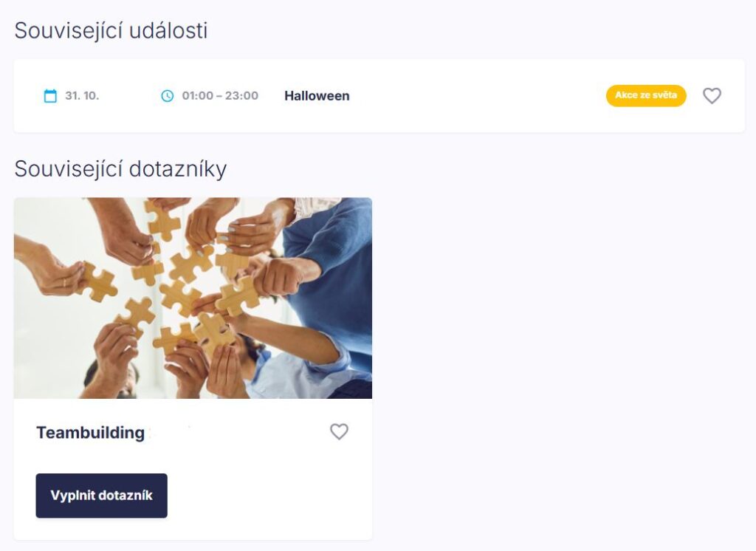Click the yellow Akce ze světa badge
756x551 pixels.
[646, 95]
